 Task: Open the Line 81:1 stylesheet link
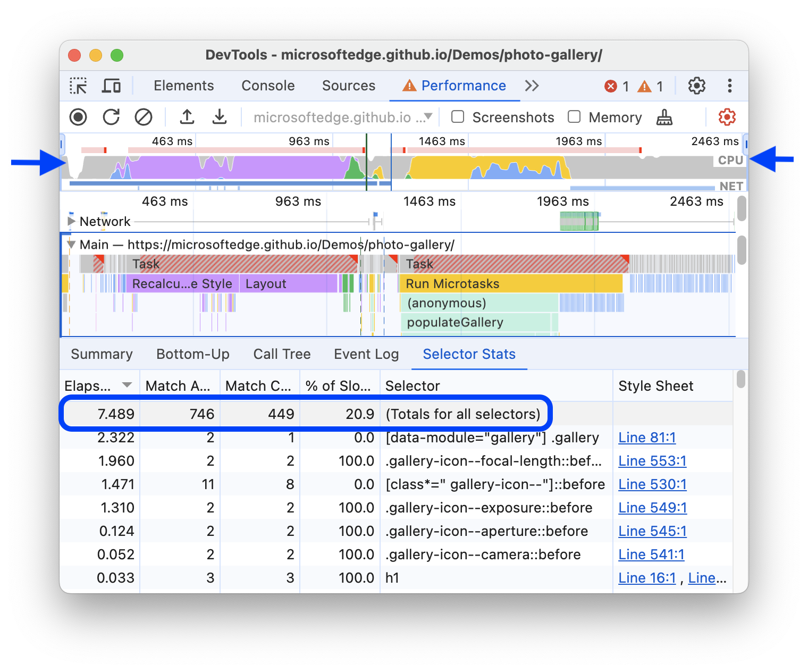click(x=646, y=437)
